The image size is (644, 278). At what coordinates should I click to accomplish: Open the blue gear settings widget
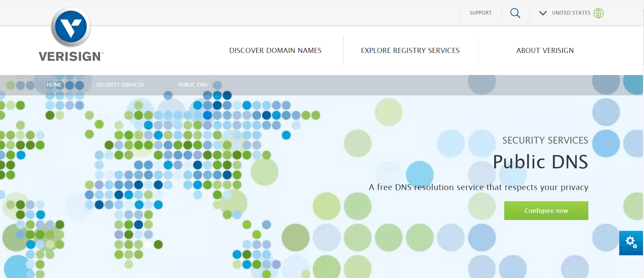(631, 243)
